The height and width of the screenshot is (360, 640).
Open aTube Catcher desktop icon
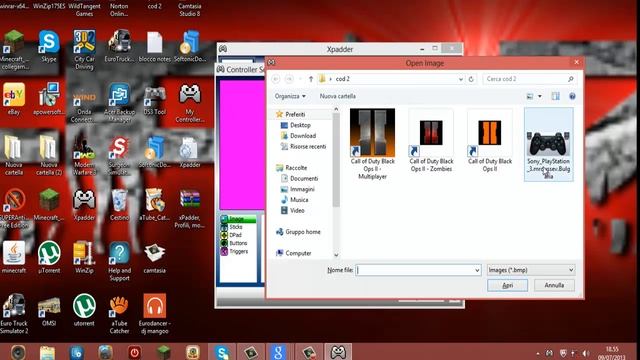pos(155,205)
